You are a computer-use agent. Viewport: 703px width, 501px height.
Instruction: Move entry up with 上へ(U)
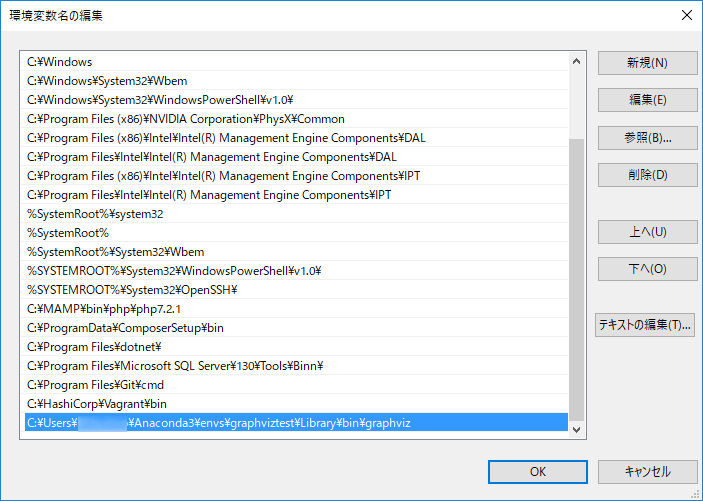tap(647, 232)
